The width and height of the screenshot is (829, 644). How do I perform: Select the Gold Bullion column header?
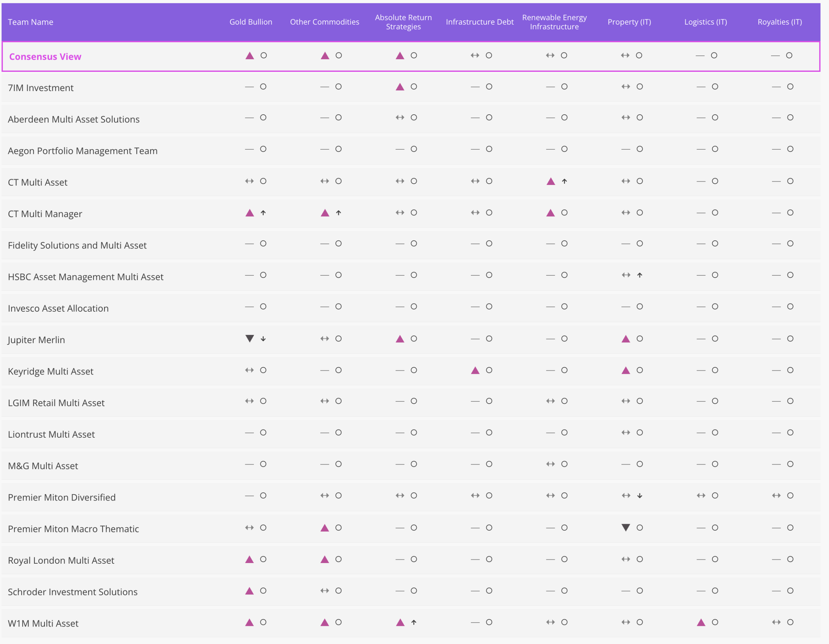coord(251,22)
